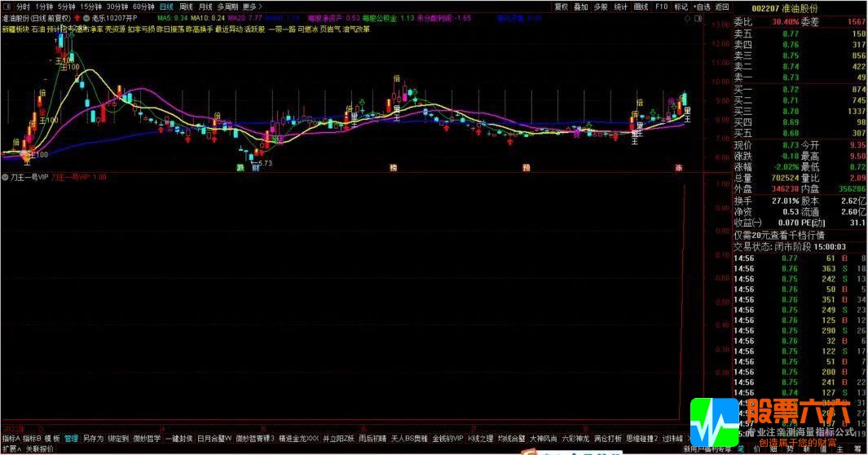The height and width of the screenshot is (455, 868).
Task: Click the diamond icon above chart
Action: click(688, 18)
